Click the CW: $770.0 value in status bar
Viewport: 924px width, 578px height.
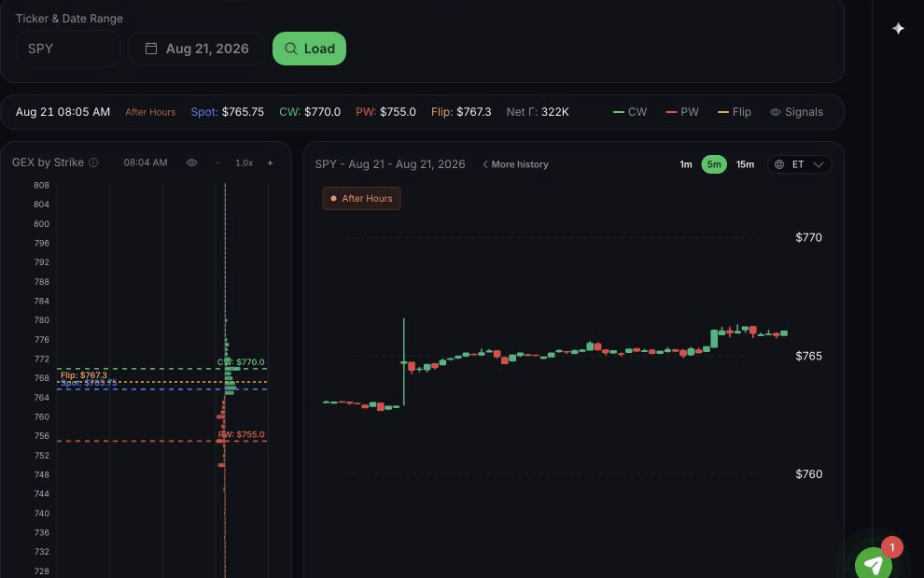(310, 112)
